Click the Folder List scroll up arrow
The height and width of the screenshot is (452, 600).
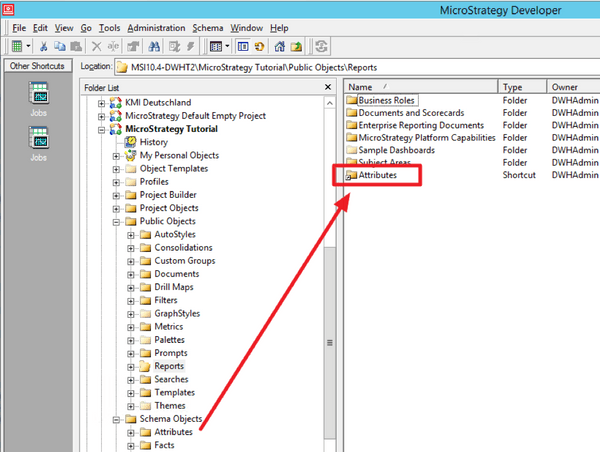click(329, 103)
